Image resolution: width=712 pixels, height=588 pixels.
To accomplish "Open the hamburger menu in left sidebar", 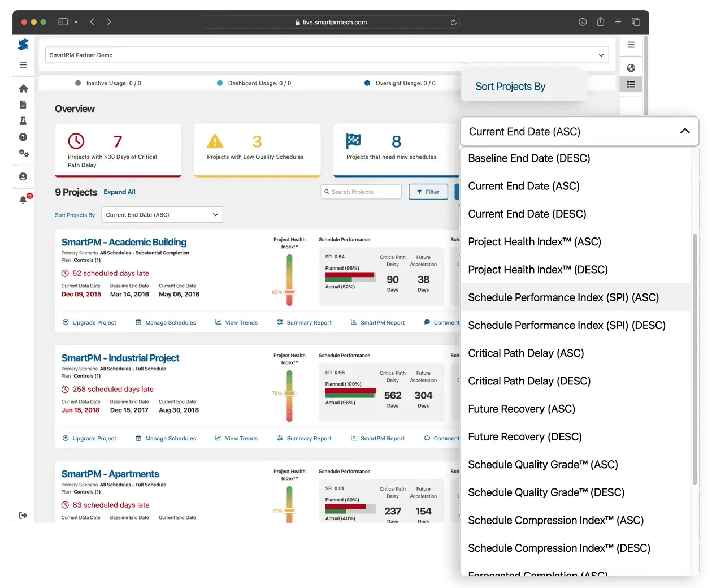I will tap(23, 65).
